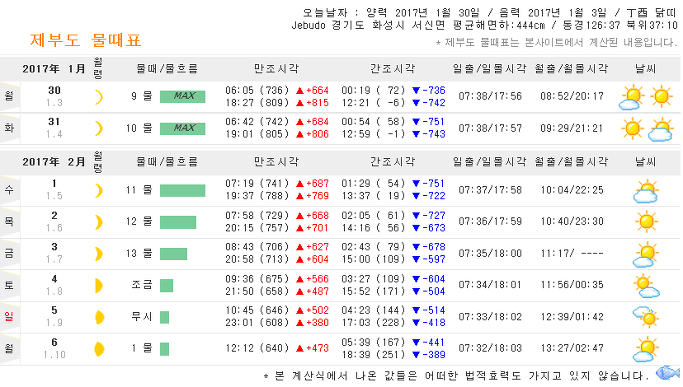Click the red 일 Sunday day label
The image size is (683, 387).
click(9, 317)
